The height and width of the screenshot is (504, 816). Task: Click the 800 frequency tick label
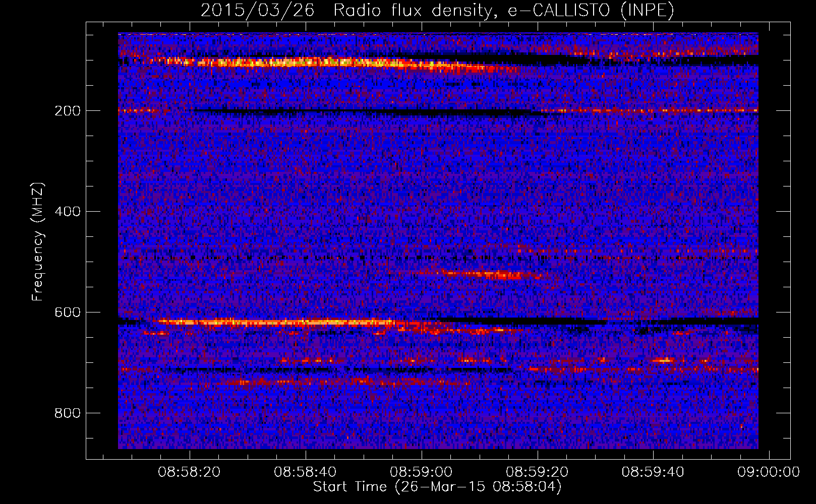pos(68,413)
